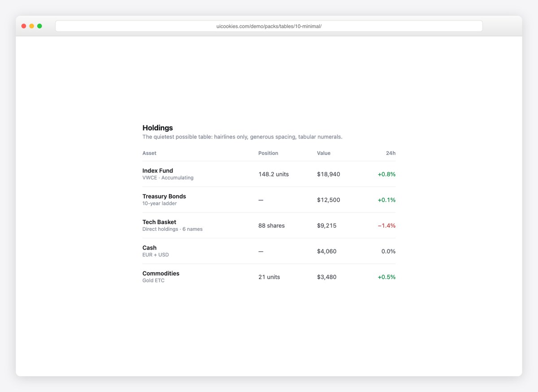The image size is (538, 392).
Task: Click the $9,215 value cell
Action: [327, 226]
